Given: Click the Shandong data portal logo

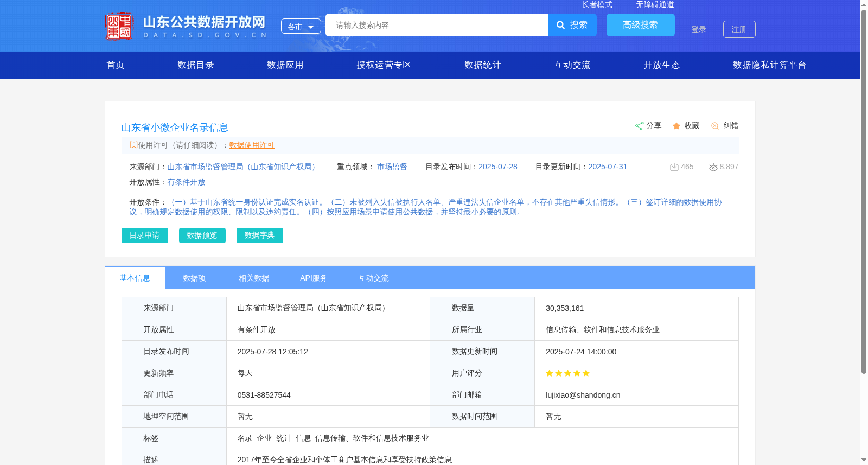Looking at the screenshot, I should point(186,26).
